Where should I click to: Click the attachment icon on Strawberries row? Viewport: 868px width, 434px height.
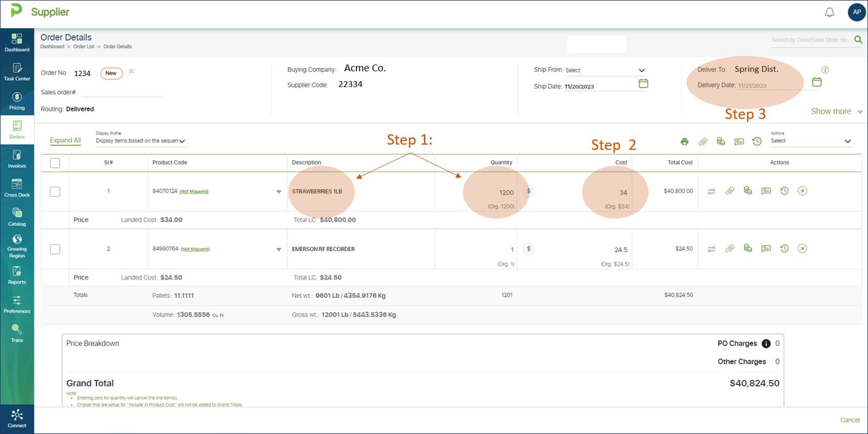[x=730, y=191]
